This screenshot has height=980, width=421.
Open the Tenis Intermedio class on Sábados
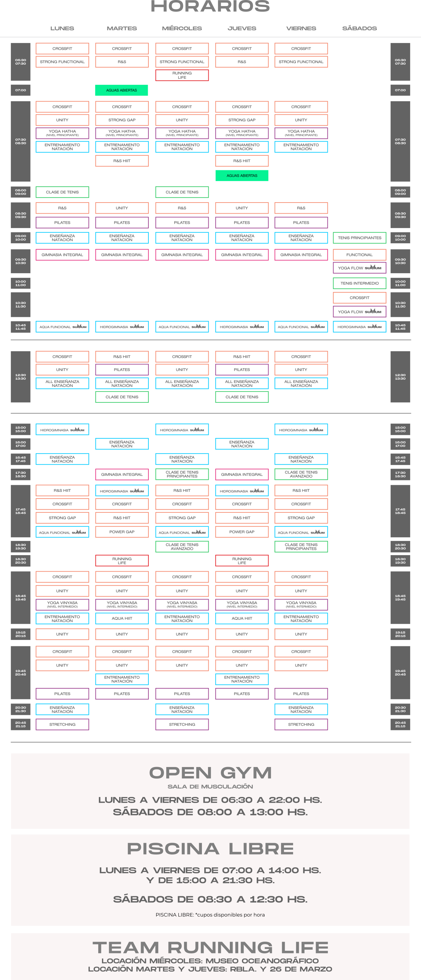(359, 283)
